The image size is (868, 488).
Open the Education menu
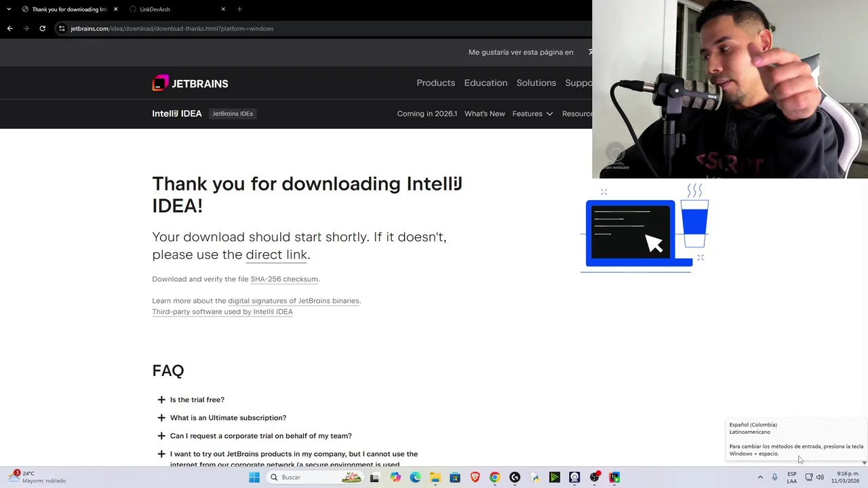coord(486,83)
